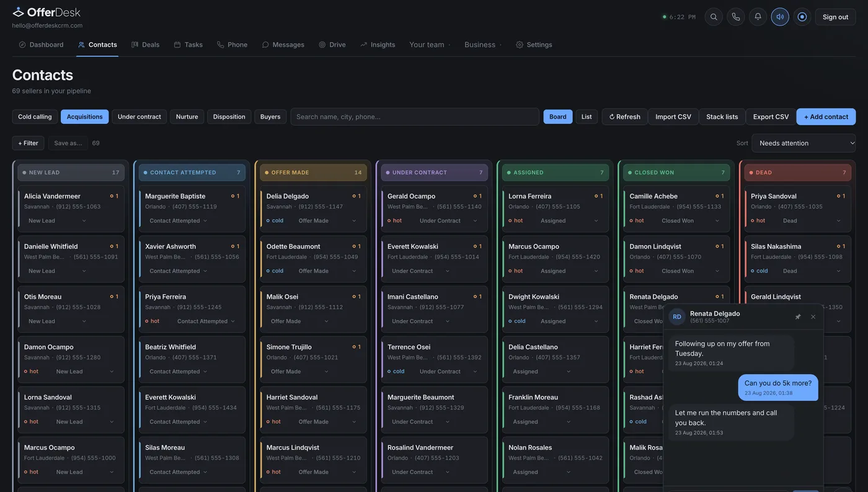Switch to List view
This screenshot has height=492, width=868.
pos(587,117)
